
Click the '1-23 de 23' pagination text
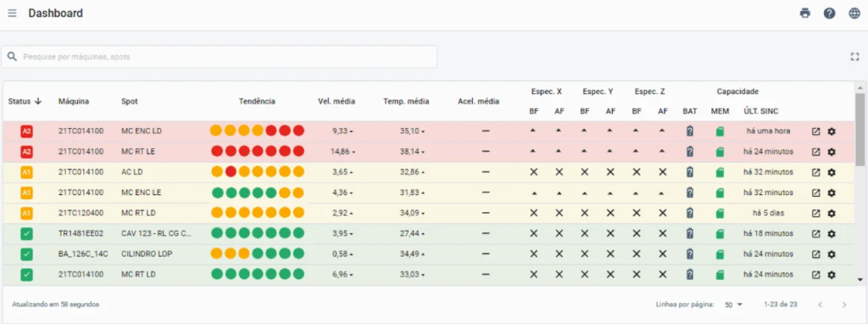coord(781,304)
